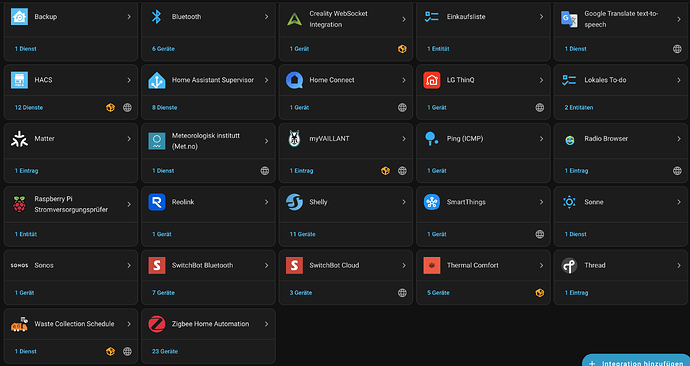Open the 7 Geräte link under SwitchBot Bluetooth
Image resolution: width=690 pixels, height=366 pixels.
pos(163,293)
